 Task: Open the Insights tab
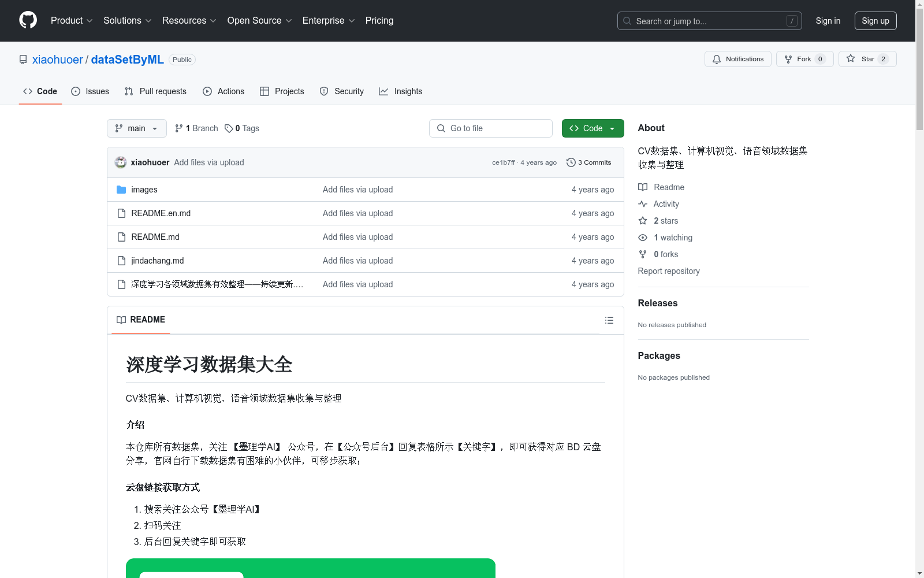coord(400,91)
